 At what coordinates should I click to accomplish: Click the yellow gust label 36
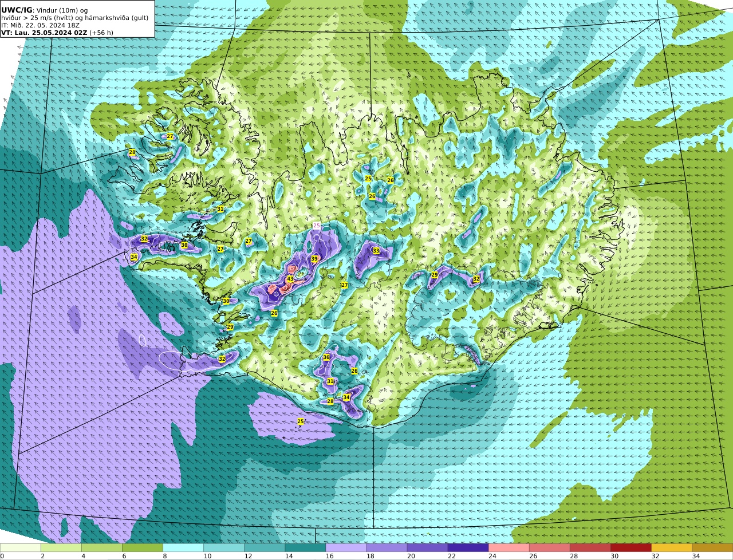tap(326, 357)
